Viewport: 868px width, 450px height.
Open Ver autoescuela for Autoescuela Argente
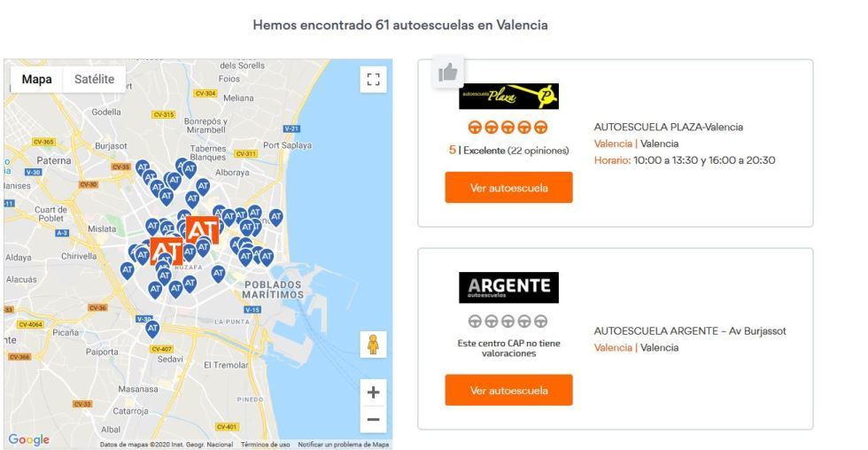click(x=508, y=391)
